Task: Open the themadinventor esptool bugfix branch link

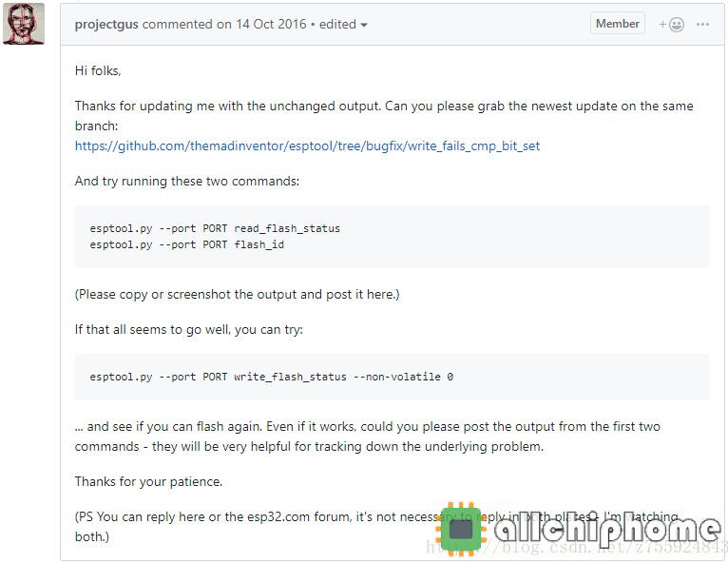Action: click(307, 146)
